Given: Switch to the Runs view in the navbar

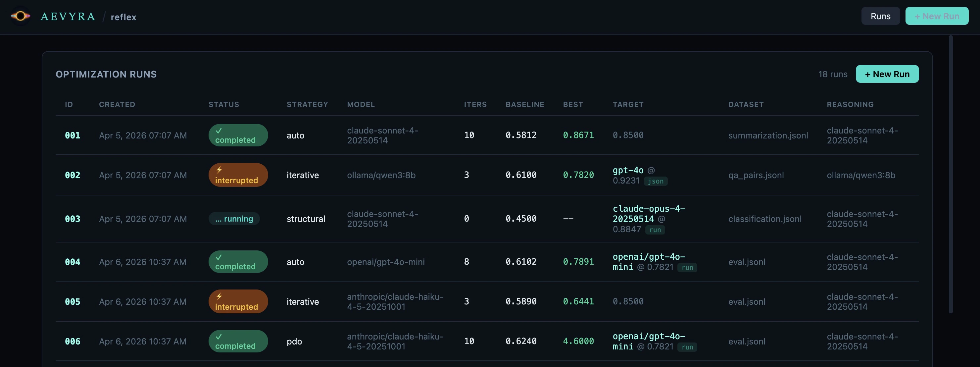Looking at the screenshot, I should (x=880, y=16).
